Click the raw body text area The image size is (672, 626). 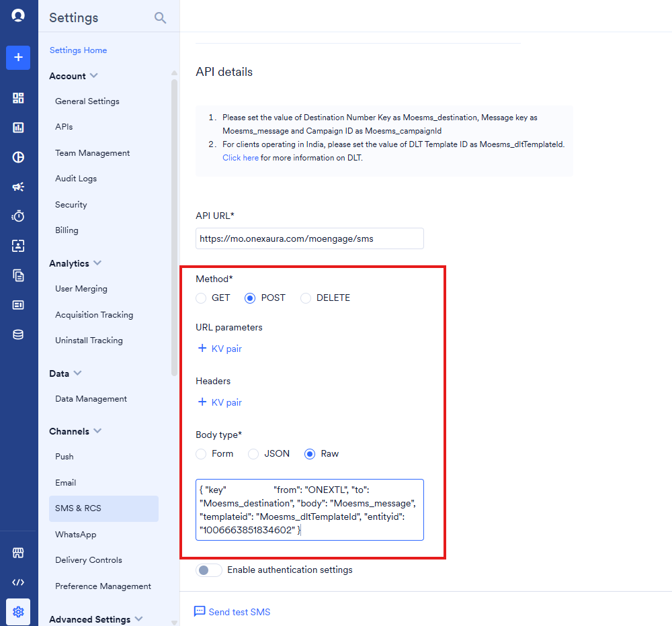tap(310, 510)
